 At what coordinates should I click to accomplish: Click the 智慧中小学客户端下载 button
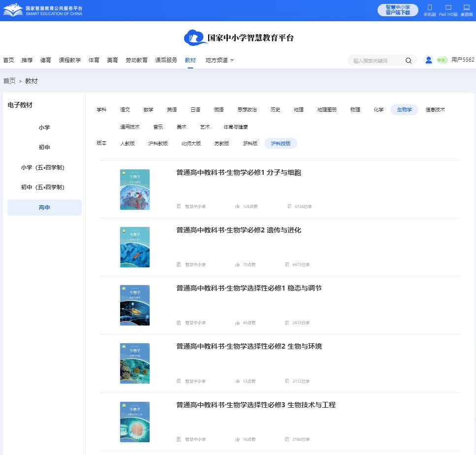pyautogui.click(x=397, y=10)
